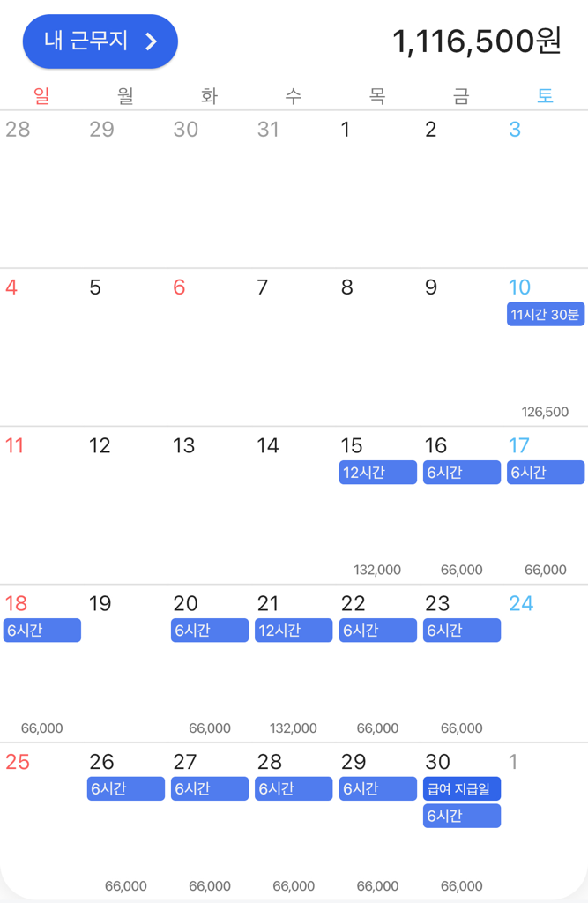Select date 25 on the calendar
This screenshot has height=903, width=588.
pyautogui.click(x=18, y=762)
